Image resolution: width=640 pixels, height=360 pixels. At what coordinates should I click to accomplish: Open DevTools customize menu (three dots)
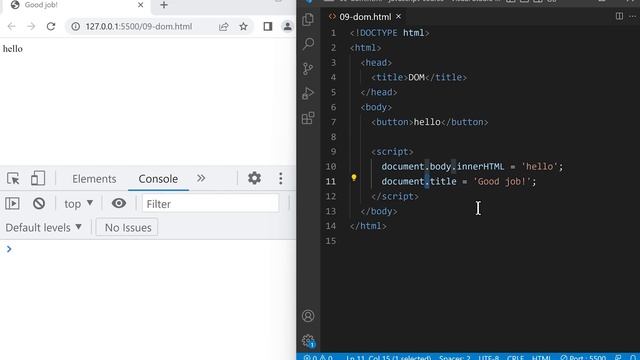pos(280,178)
